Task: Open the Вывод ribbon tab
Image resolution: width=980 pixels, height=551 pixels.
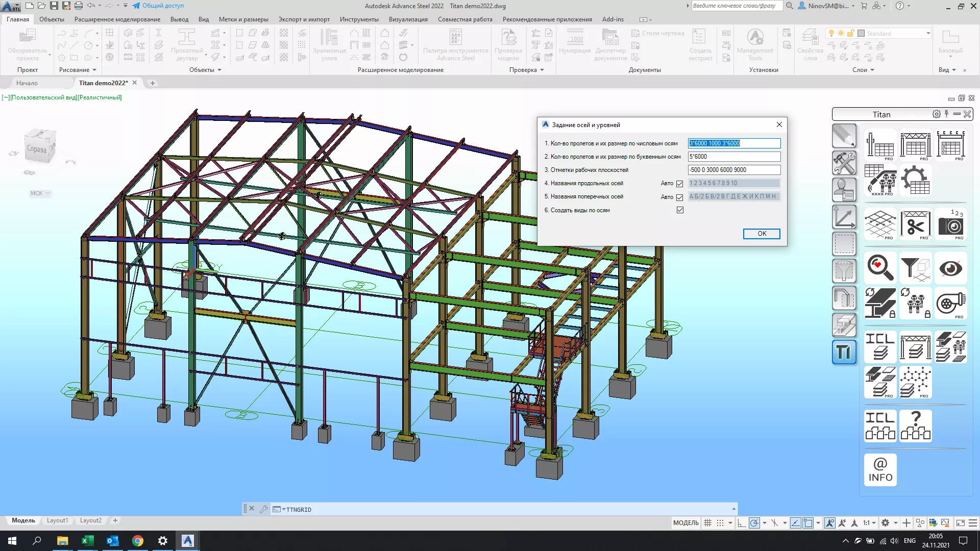Action: (179, 19)
